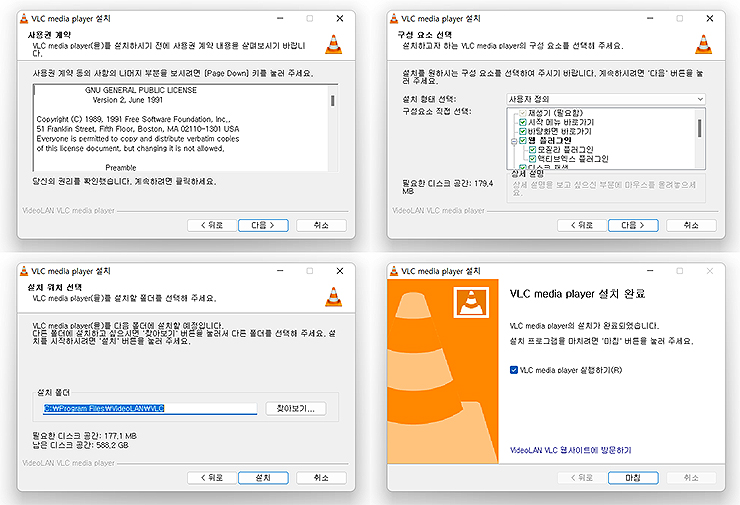Click the GNU GENERAL PUBLIC LICENSE heading text
This screenshot has width=740, height=505.
(x=141, y=90)
